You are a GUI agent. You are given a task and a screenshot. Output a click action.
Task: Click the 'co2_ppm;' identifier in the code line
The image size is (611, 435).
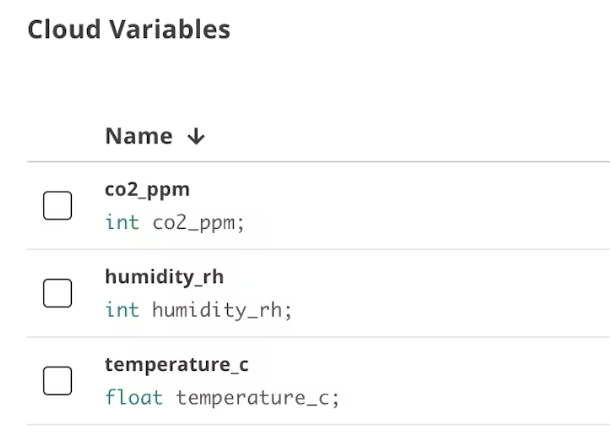pos(198,223)
